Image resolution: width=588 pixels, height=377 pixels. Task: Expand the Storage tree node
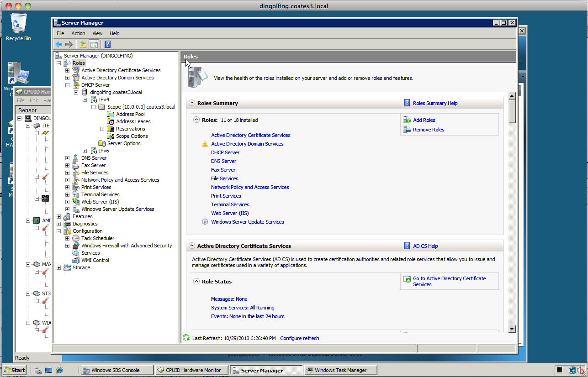pyautogui.click(x=58, y=267)
